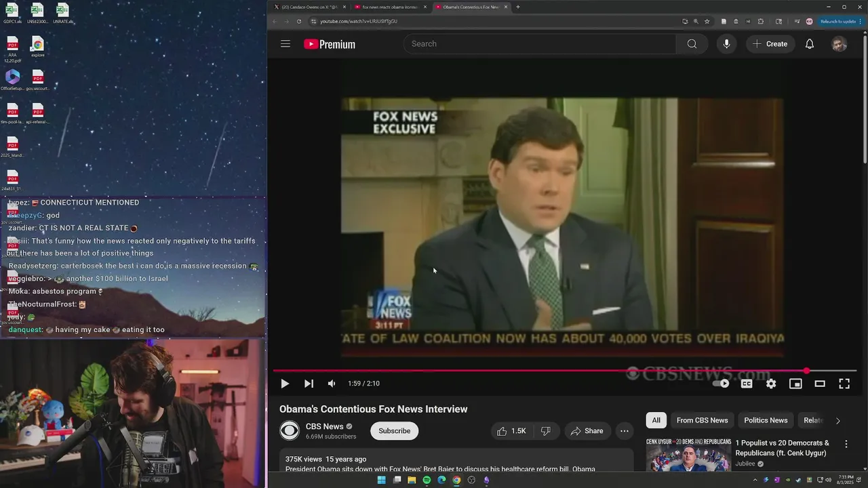Reload the page in Chrome
The image size is (868, 488).
pos(299,21)
